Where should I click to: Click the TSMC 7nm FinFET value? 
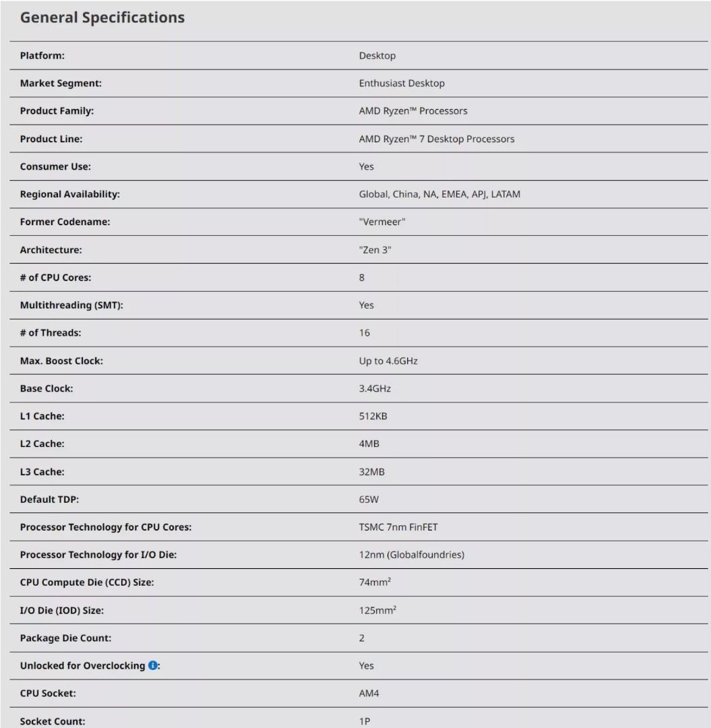pyautogui.click(x=398, y=528)
